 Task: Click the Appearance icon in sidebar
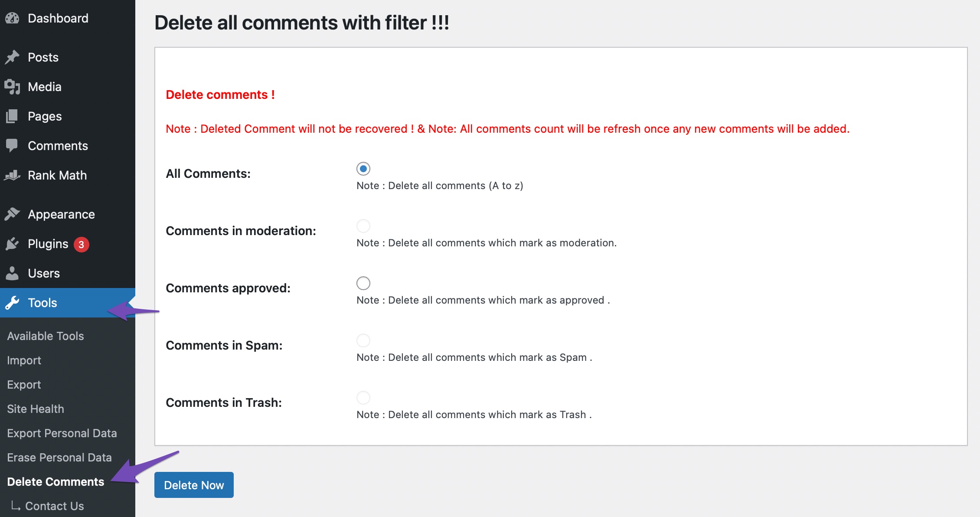point(13,214)
